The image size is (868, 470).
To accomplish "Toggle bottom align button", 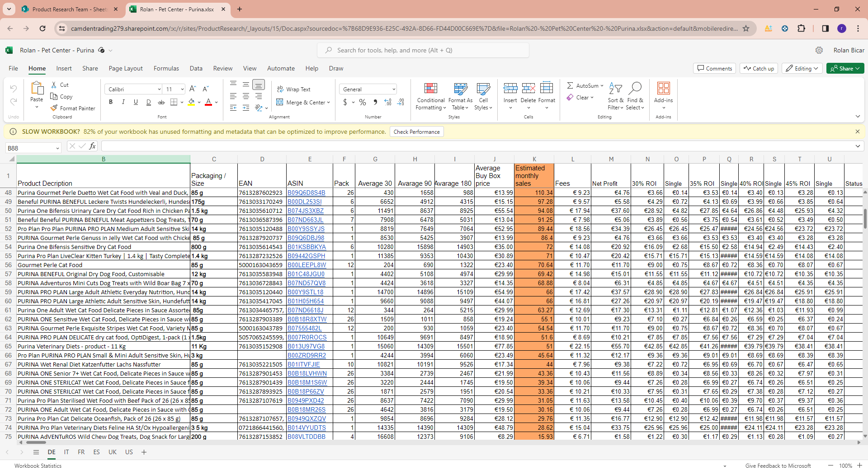I will click(x=258, y=85).
